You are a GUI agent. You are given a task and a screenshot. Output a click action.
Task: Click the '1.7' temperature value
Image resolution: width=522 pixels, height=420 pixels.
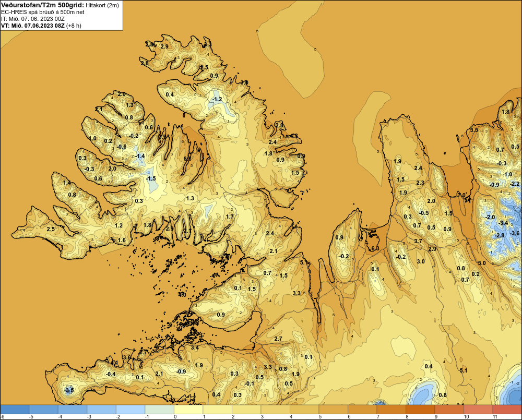[229, 217]
